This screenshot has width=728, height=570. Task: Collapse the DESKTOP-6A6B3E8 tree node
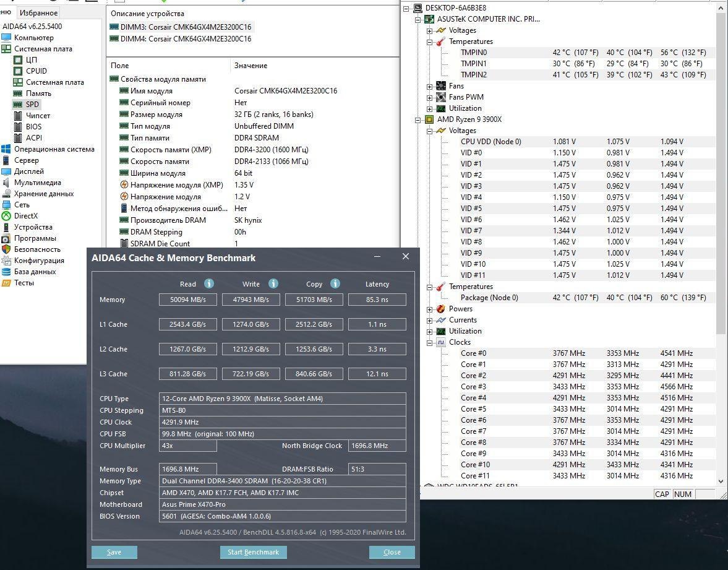[x=406, y=9]
